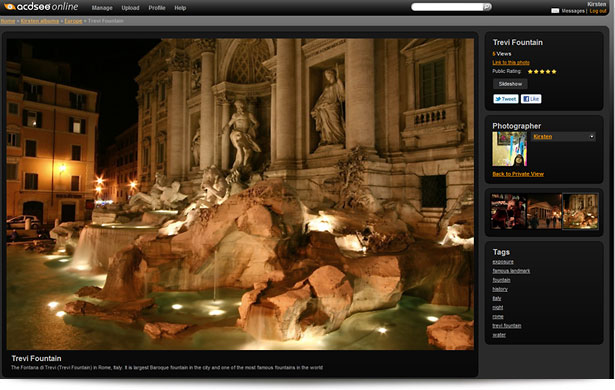Click the 'rome' tag
The height and width of the screenshot is (390, 615).
click(498, 316)
